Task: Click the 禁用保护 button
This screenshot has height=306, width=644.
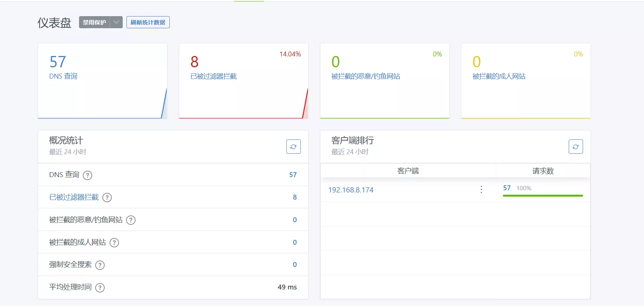Action: (x=94, y=22)
